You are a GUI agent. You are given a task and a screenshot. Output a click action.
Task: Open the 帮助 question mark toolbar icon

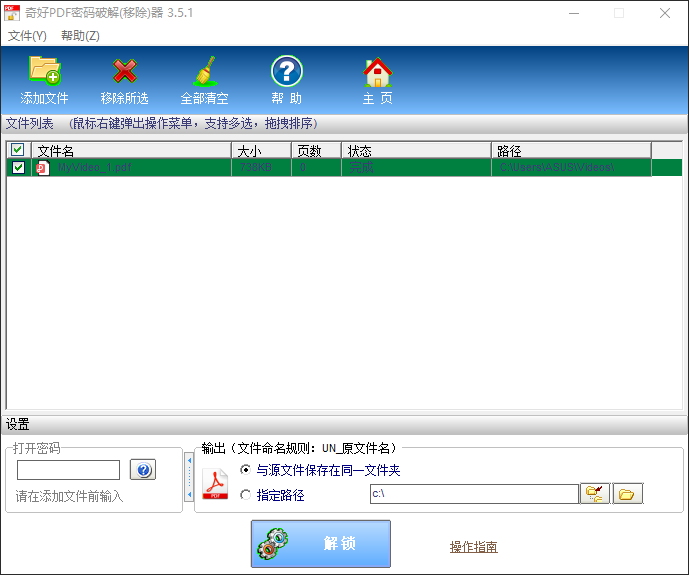[286, 71]
